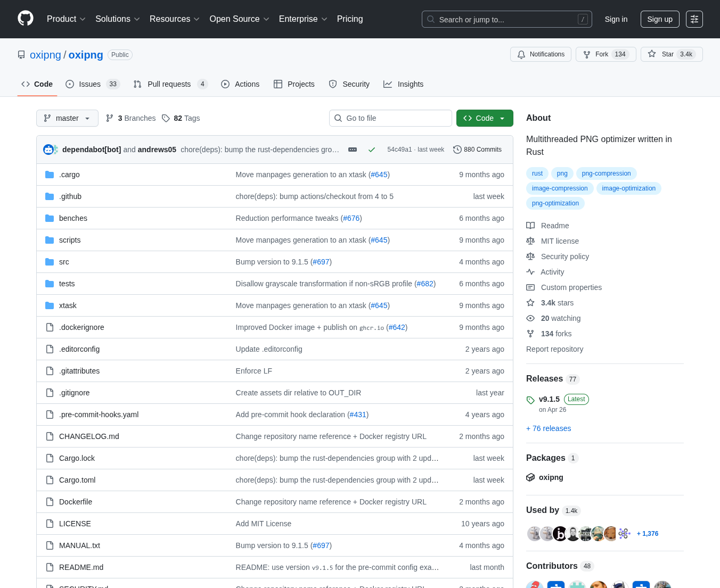Click the GitHub logo home icon
720x588 pixels.
[x=26, y=19]
